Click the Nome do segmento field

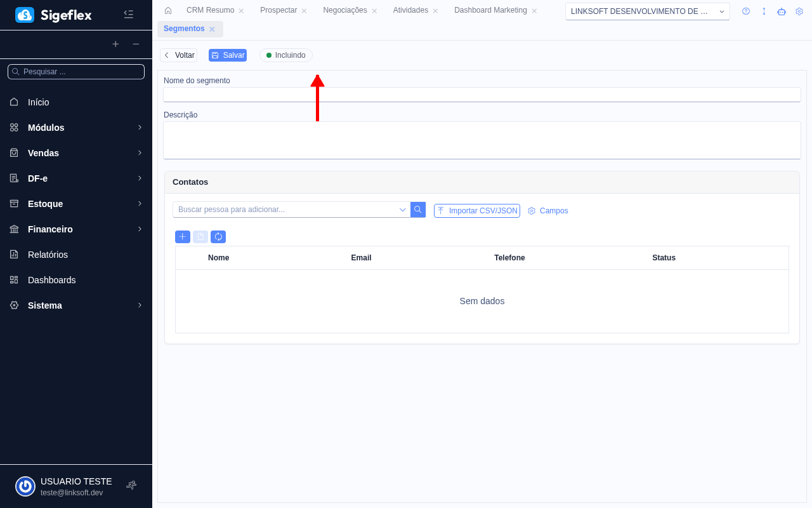(481, 95)
